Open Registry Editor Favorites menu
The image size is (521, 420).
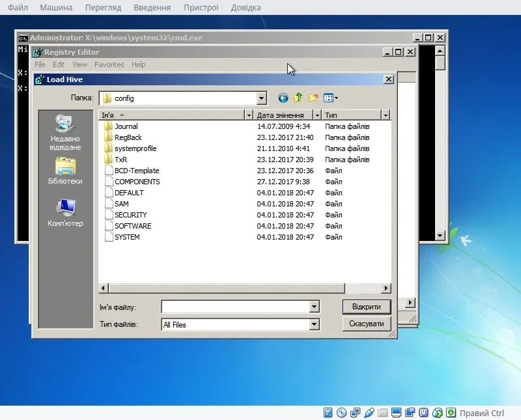[109, 64]
